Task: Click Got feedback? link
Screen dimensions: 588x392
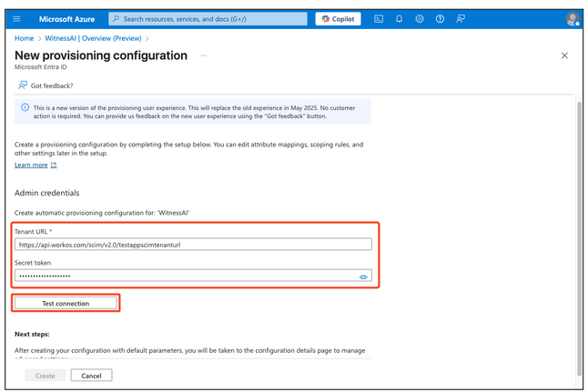Action: click(x=46, y=85)
